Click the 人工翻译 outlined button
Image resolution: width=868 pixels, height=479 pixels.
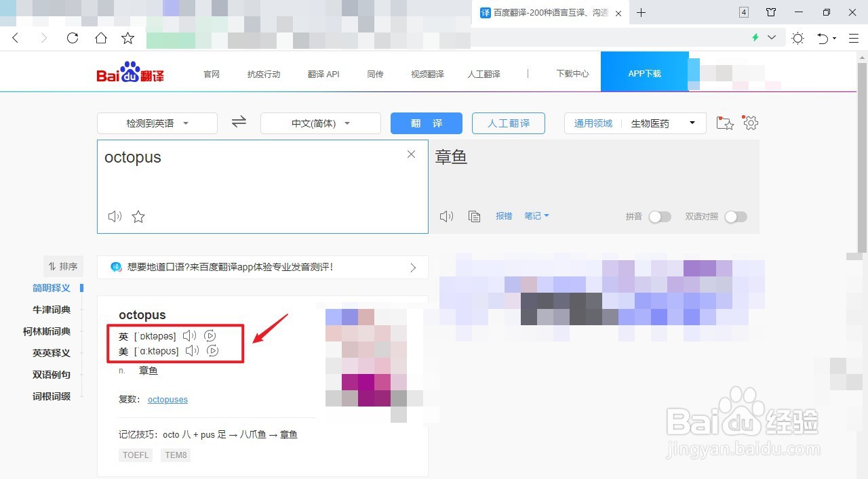pyautogui.click(x=509, y=123)
